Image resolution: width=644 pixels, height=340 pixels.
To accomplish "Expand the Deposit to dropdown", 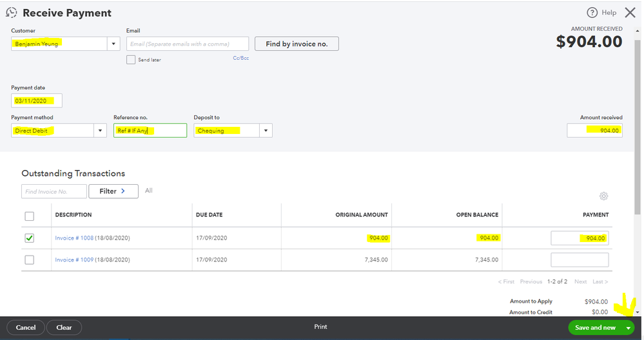I will click(266, 131).
